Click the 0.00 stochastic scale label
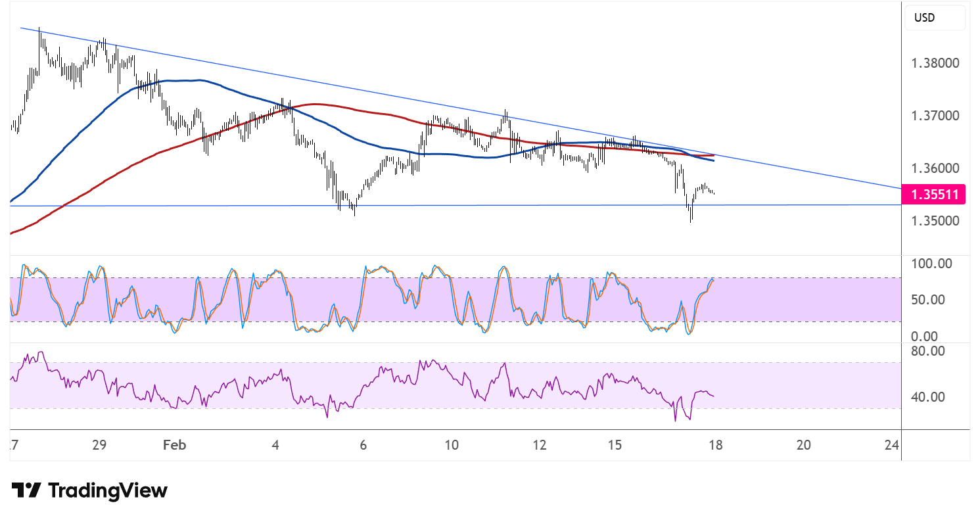 tap(925, 336)
